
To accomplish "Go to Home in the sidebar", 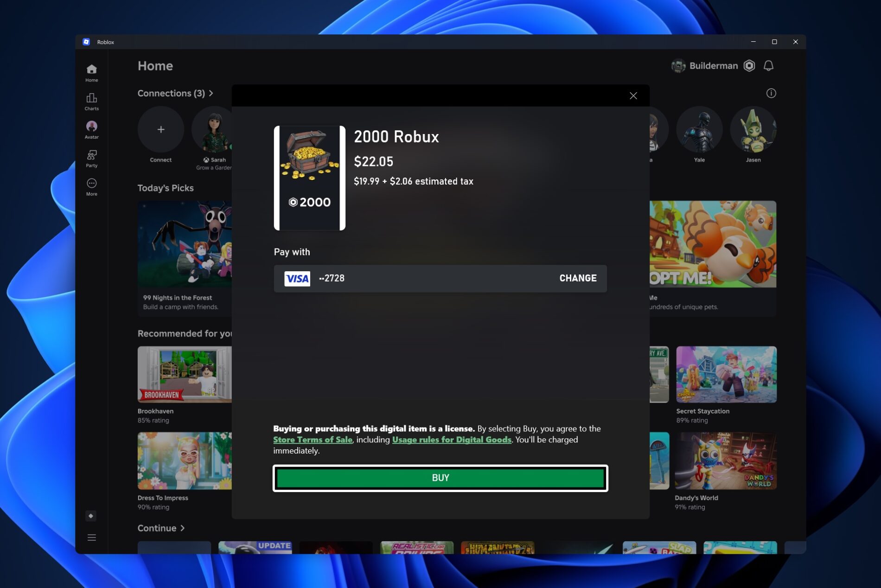I will pyautogui.click(x=91, y=73).
